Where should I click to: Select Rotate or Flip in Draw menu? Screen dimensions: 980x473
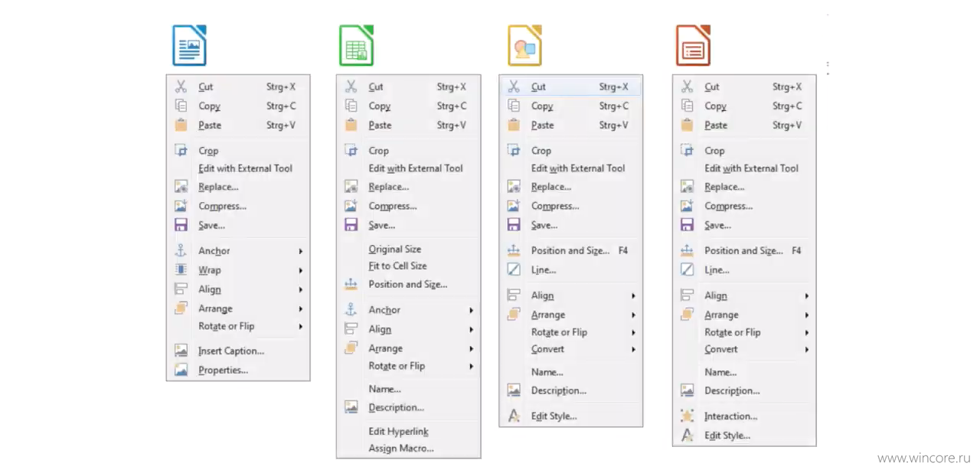click(x=559, y=332)
